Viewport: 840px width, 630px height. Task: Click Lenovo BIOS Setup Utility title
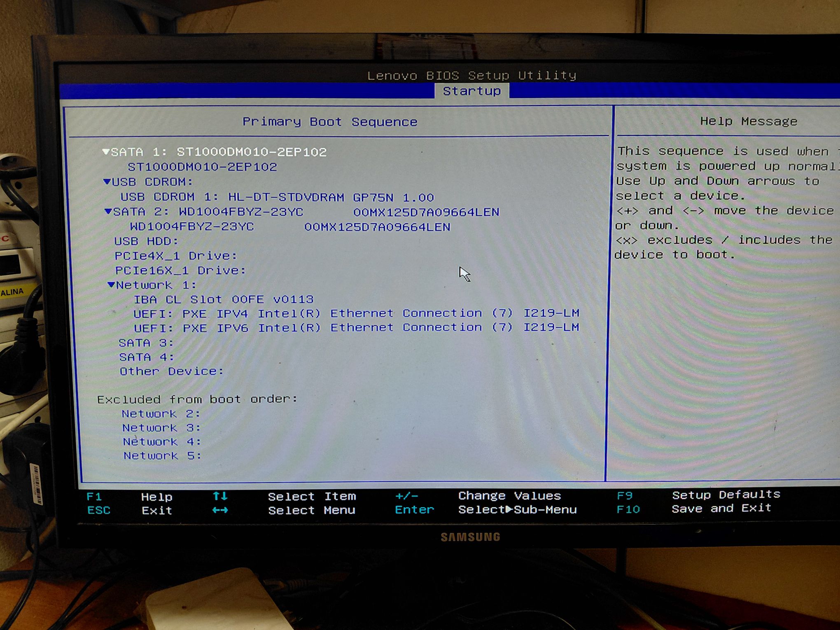click(471, 75)
